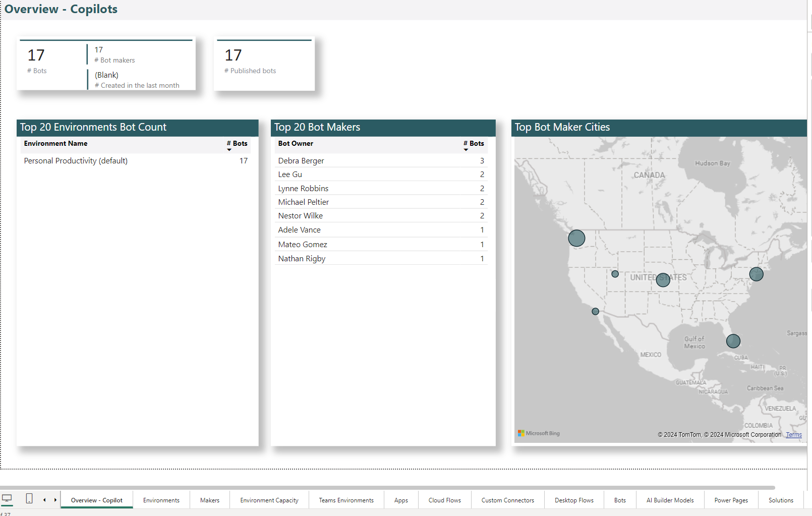Click Bot Owner column header

tap(296, 144)
